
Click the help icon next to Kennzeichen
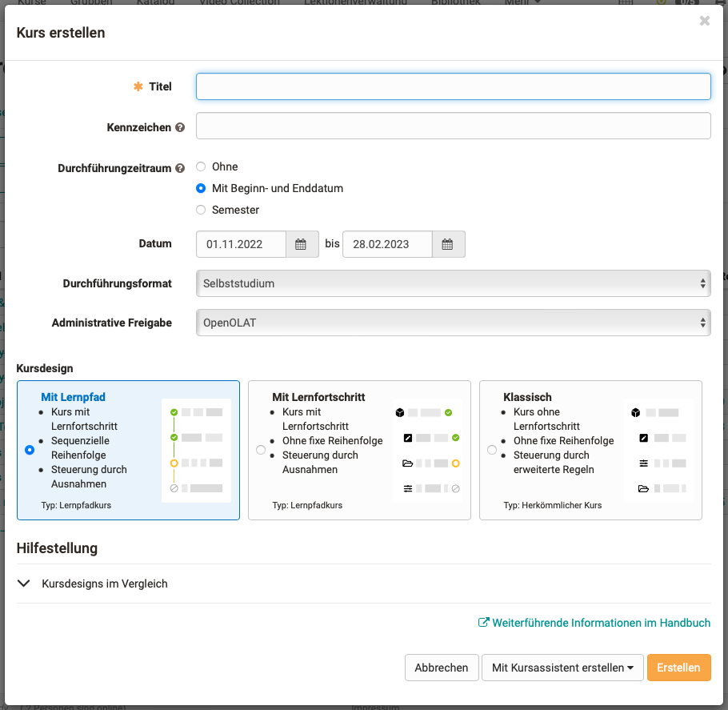[180, 126]
